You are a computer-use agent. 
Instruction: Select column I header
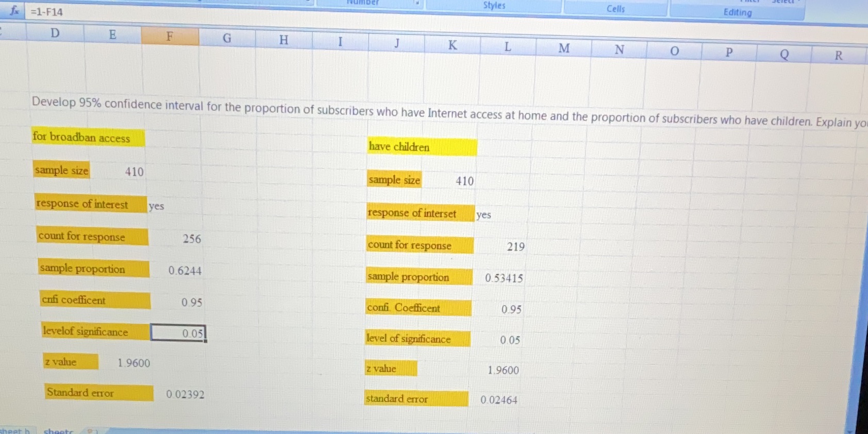(340, 42)
